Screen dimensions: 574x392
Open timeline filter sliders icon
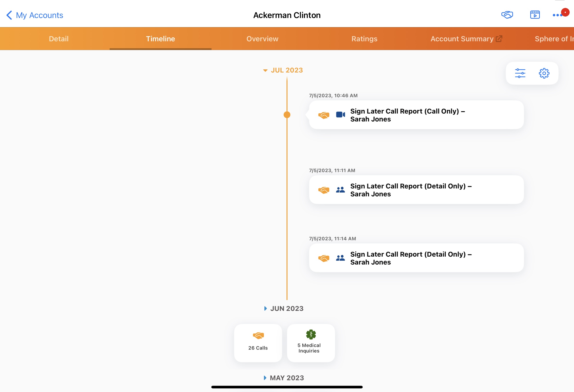tap(520, 73)
